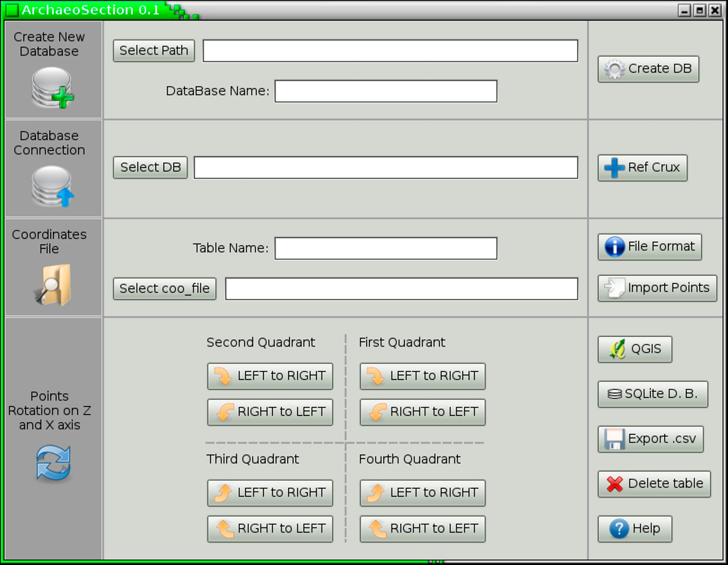The height and width of the screenshot is (565, 728).
Task: Click the Select DB button
Action: (x=151, y=168)
